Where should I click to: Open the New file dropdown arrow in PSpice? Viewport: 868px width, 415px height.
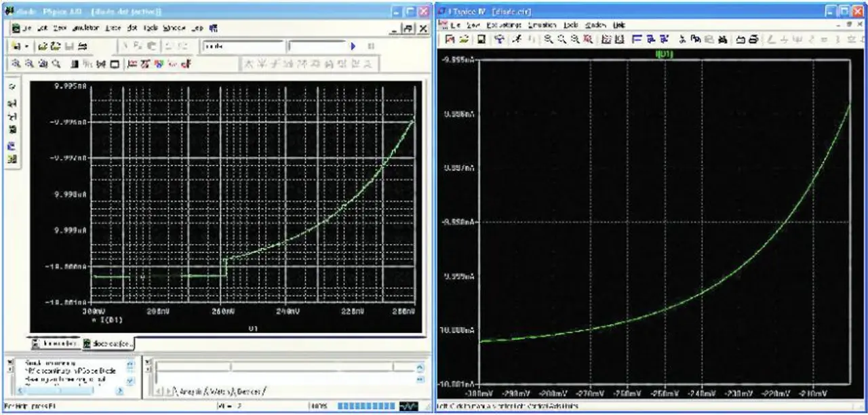pyautogui.click(x=26, y=46)
